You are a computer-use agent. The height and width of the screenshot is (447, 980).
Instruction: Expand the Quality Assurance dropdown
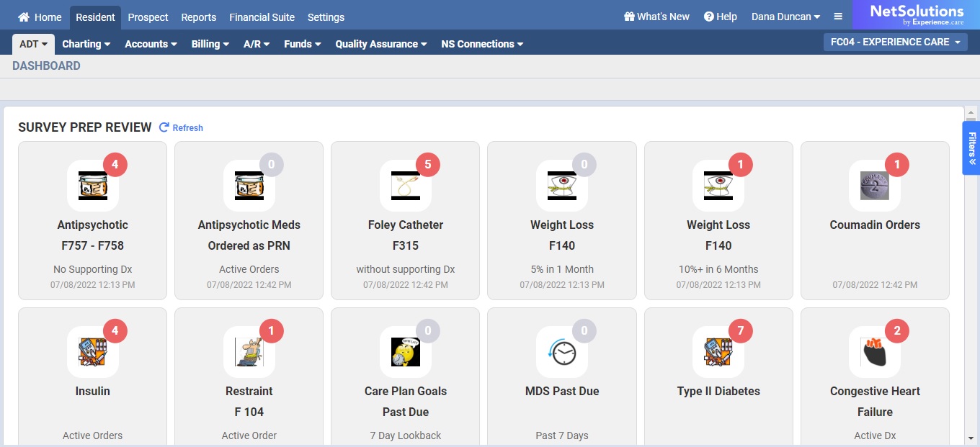(381, 44)
